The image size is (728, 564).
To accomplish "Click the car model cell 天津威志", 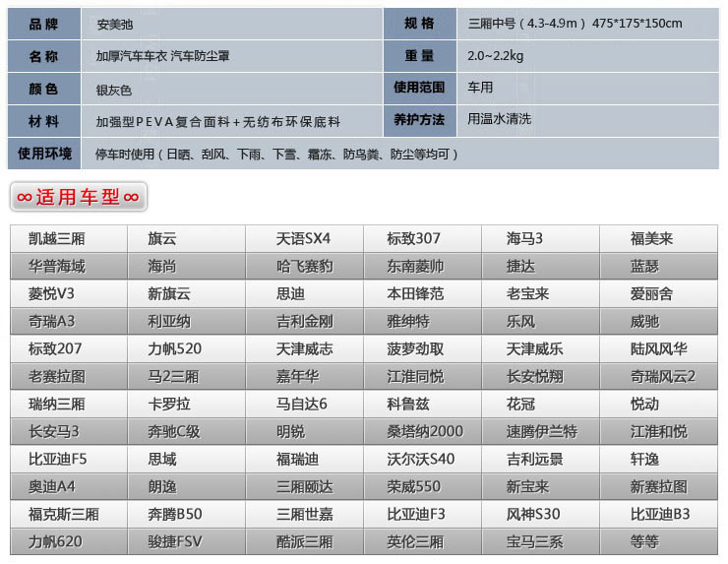I will (305, 348).
